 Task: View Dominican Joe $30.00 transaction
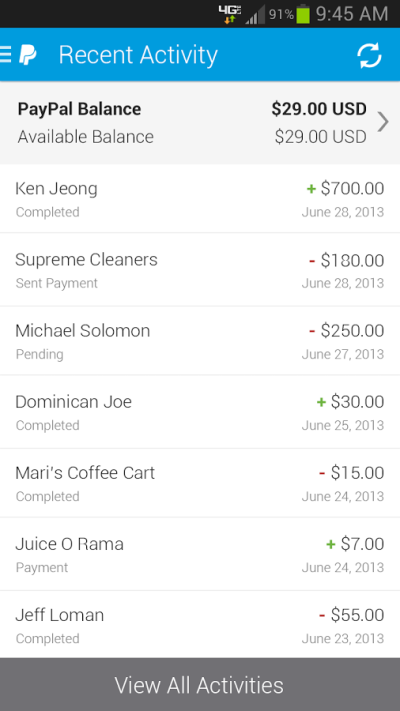click(x=200, y=412)
